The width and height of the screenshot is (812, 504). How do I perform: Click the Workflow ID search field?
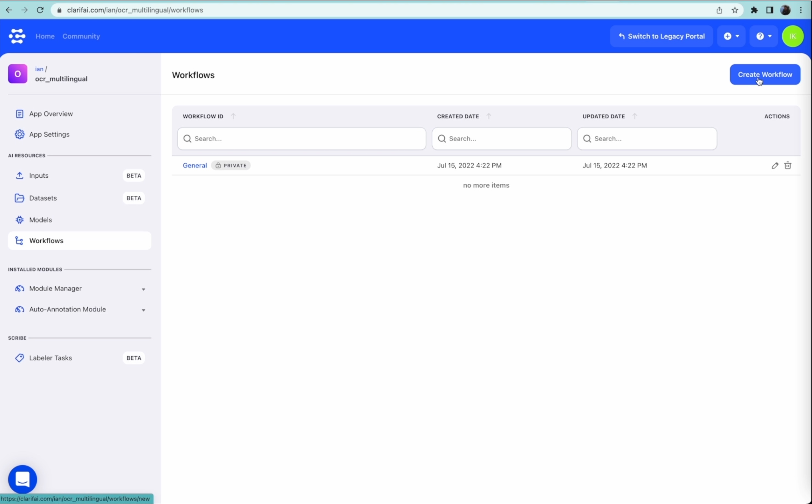pyautogui.click(x=301, y=139)
